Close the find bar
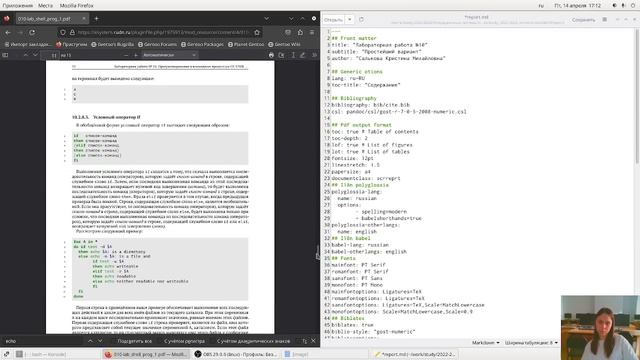The height and width of the screenshot is (360, 640). click(313, 341)
